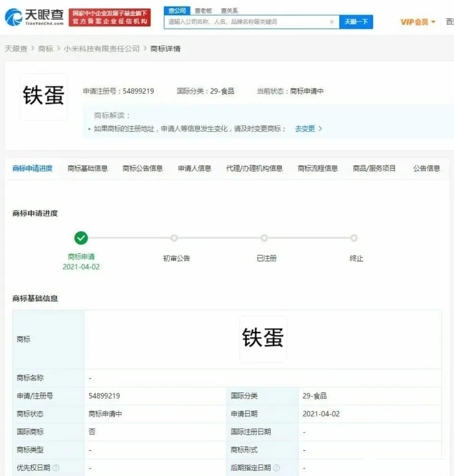Image resolution: width=454 pixels, height=476 pixels.
Task: Click the red official credit agency banner
Action: coord(110,18)
